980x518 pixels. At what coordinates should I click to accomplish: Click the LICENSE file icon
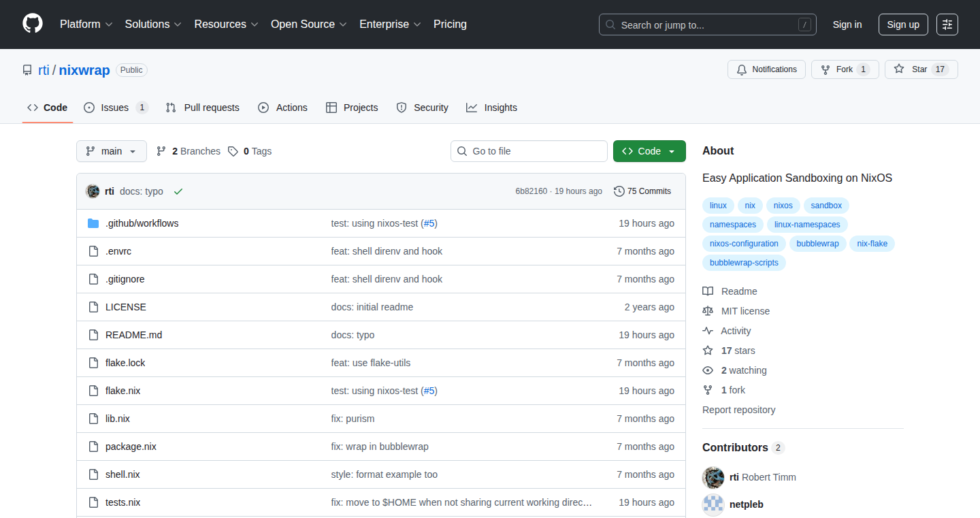point(93,307)
